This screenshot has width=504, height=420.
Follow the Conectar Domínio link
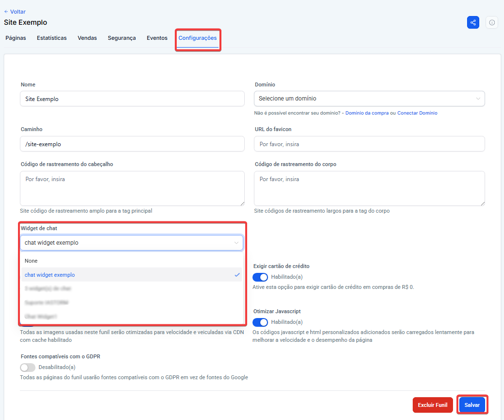(x=417, y=113)
